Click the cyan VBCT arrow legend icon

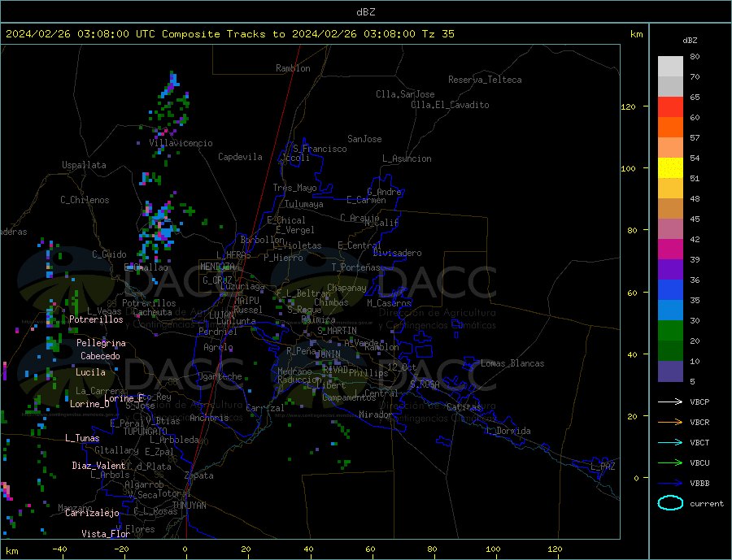coord(670,442)
